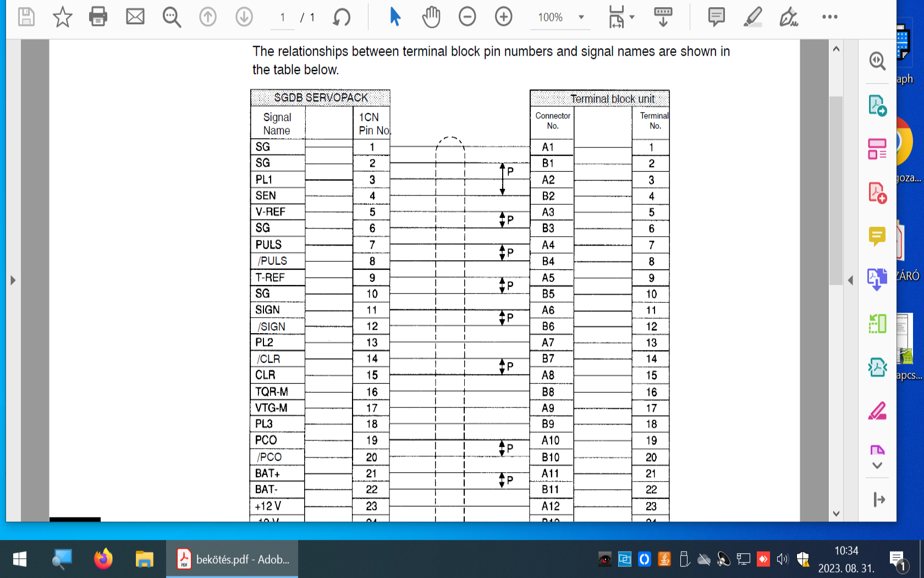Viewport: 924px width, 578px height.
Task: Open Export PDF tool in right pane
Action: pyautogui.click(x=877, y=105)
